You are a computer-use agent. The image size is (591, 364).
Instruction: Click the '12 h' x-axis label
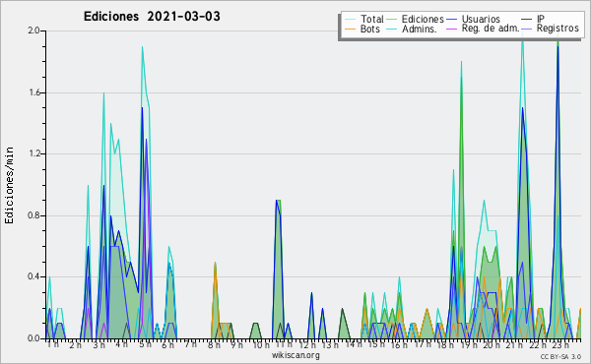click(x=307, y=344)
